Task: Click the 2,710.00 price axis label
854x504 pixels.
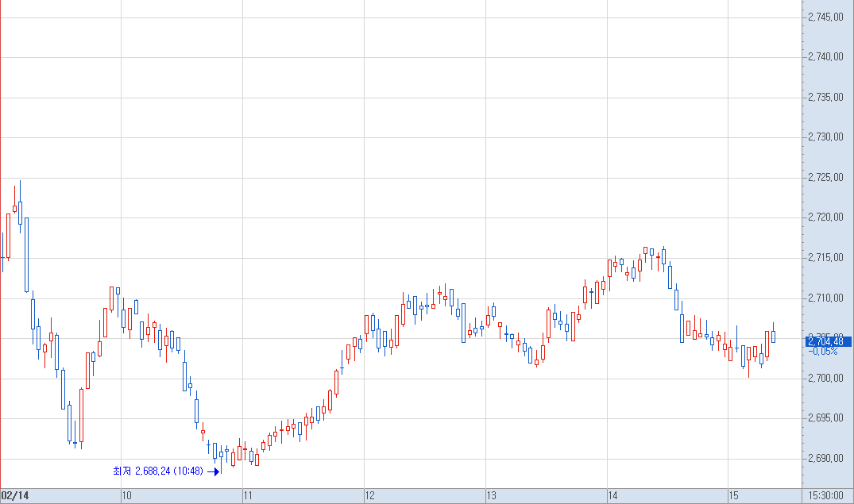Action: pyautogui.click(x=825, y=298)
